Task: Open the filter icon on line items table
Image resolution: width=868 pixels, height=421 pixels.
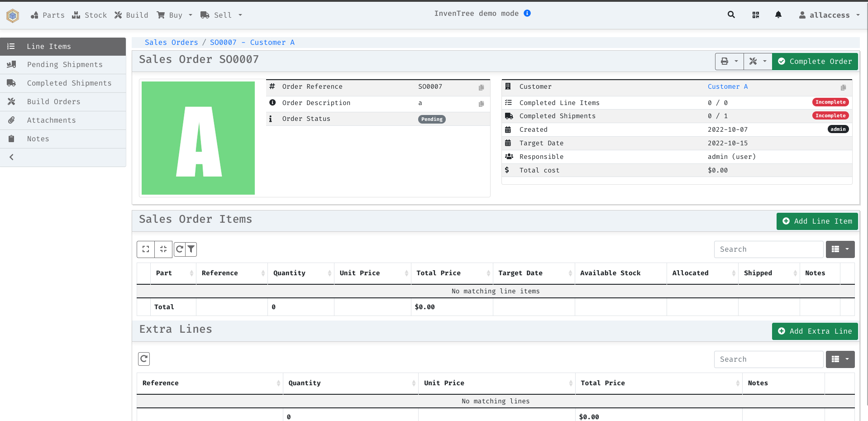Action: [x=191, y=249]
